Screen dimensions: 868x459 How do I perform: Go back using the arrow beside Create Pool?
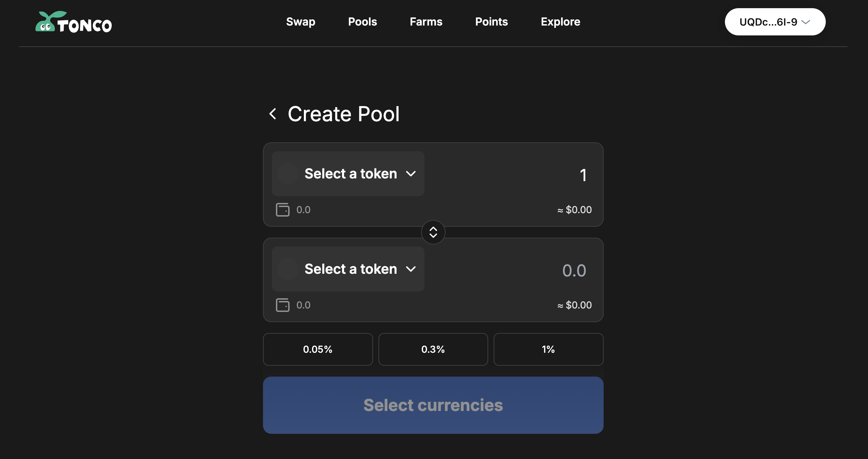[x=273, y=114]
